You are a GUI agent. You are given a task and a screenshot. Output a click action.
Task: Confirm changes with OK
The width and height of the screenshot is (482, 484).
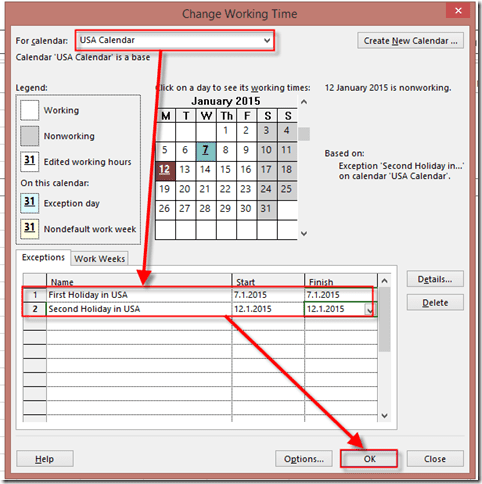coord(369,459)
